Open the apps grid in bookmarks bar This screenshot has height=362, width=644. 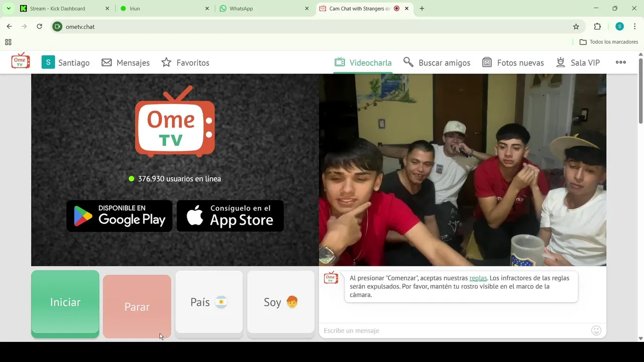tap(8, 42)
